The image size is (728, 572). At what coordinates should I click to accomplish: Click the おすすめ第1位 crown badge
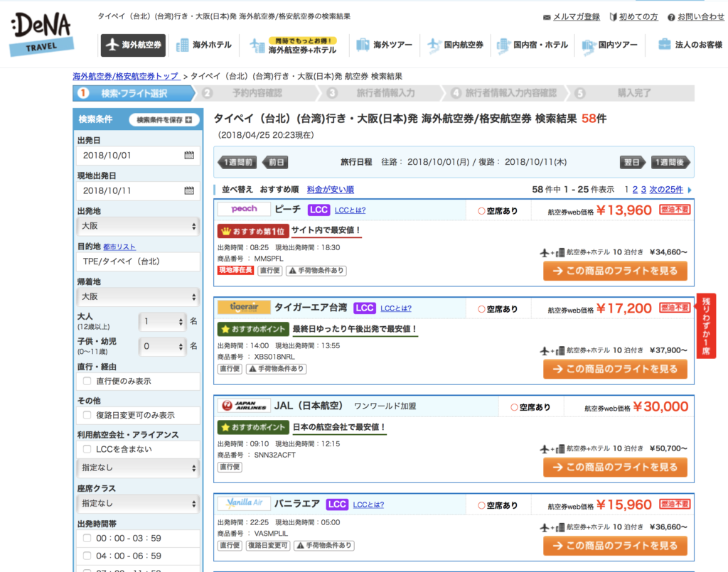pyautogui.click(x=253, y=230)
